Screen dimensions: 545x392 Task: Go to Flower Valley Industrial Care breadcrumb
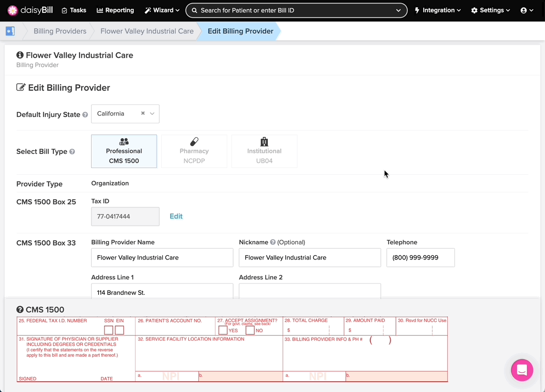[147, 31]
